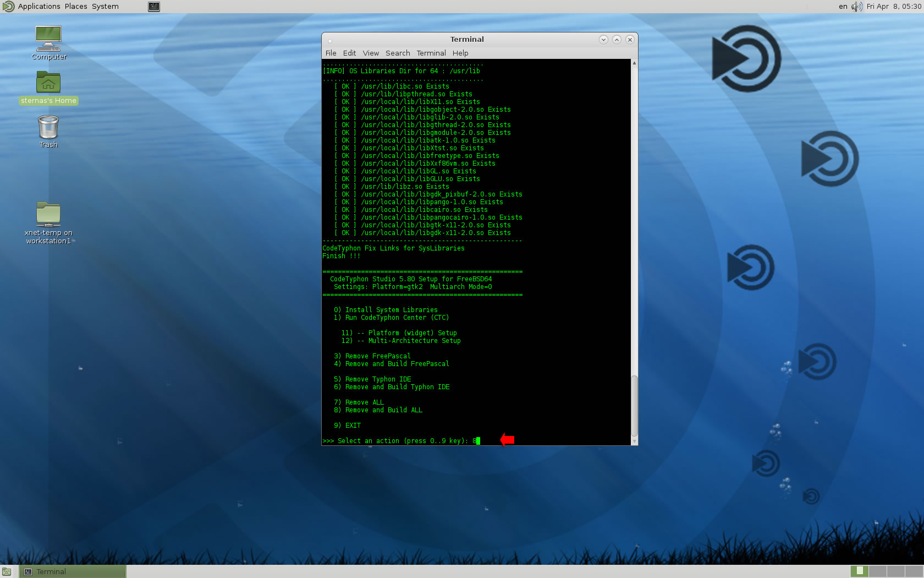The width and height of the screenshot is (924, 578).
Task: Click the MATE logo next to Applications
Action: (8, 7)
